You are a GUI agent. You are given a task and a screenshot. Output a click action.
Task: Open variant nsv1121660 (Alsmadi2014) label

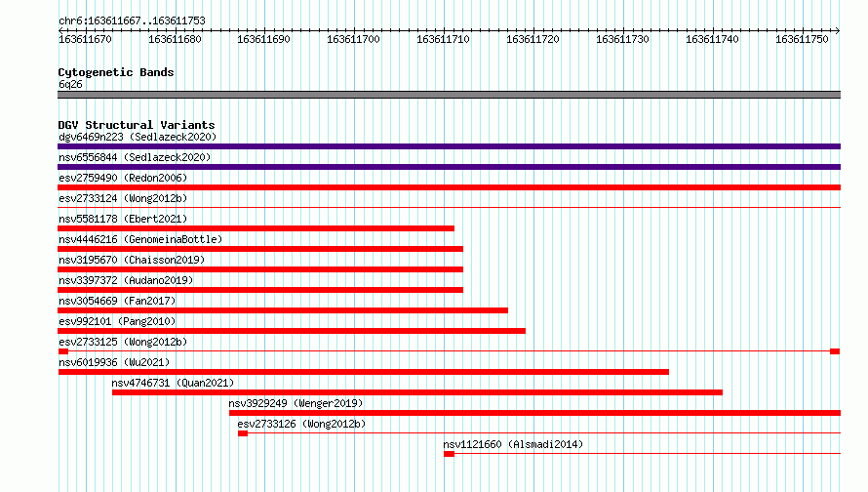tap(513, 444)
